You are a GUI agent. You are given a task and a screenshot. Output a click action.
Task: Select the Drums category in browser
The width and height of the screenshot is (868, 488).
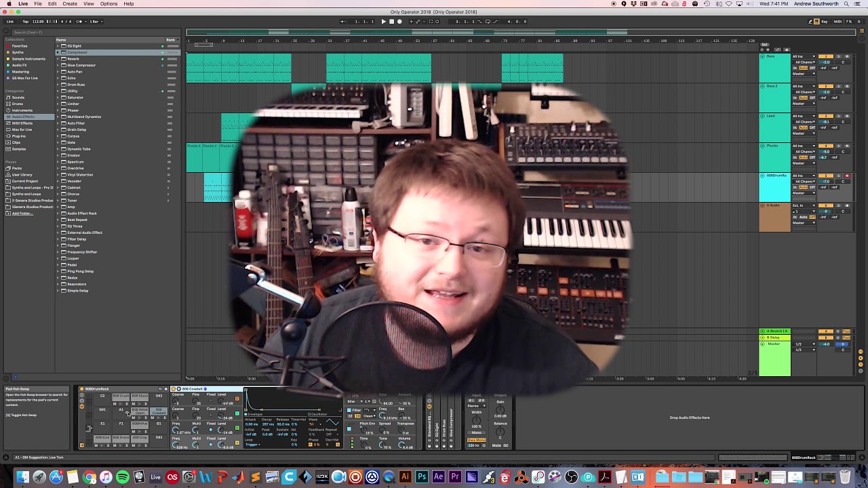click(x=17, y=104)
